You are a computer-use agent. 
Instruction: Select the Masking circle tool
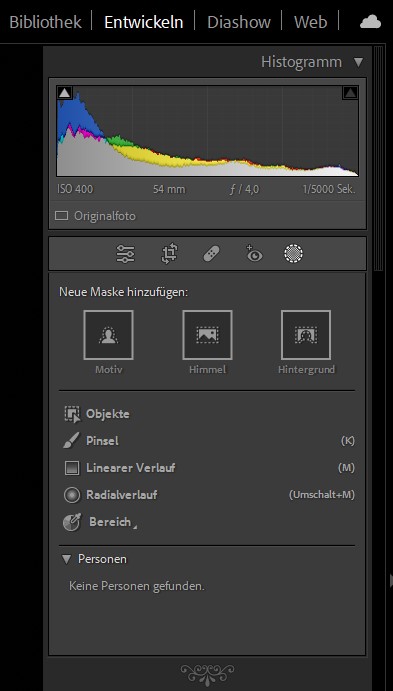coord(293,253)
